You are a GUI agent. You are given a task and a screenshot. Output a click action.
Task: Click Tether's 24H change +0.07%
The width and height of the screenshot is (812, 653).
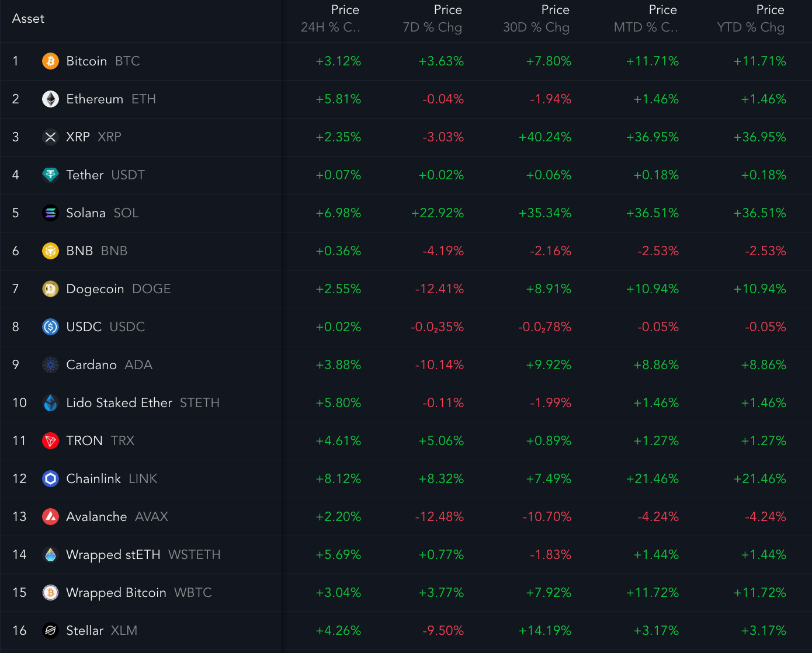[338, 175]
